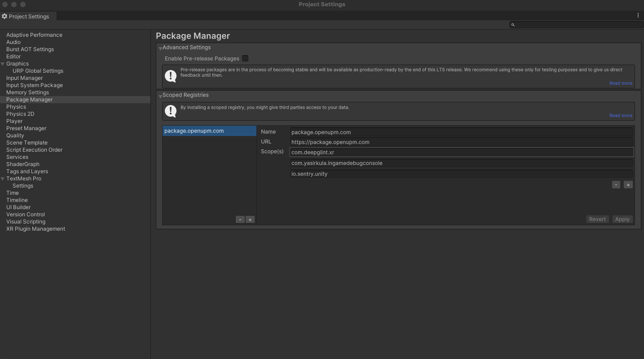Click the Apply button

(622, 219)
